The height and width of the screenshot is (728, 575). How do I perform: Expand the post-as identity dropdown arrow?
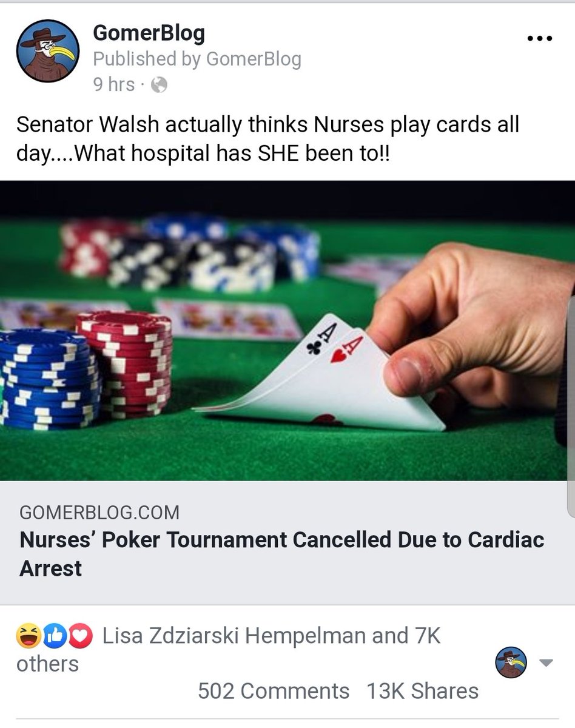pos(546,663)
